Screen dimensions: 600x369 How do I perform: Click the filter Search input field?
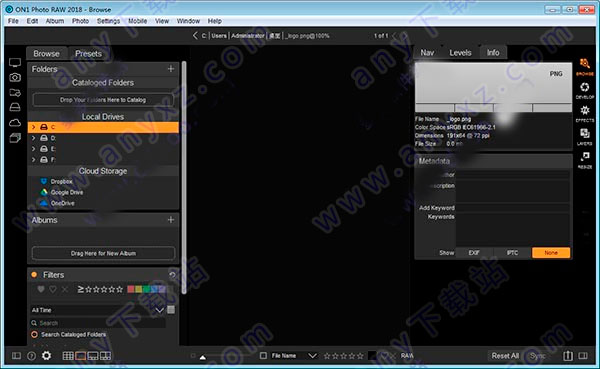(x=98, y=323)
